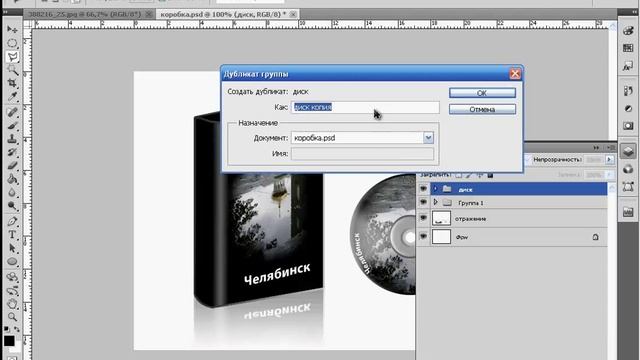This screenshot has width=640, height=360.
Task: Hide the диск group layer
Action: (x=423, y=189)
